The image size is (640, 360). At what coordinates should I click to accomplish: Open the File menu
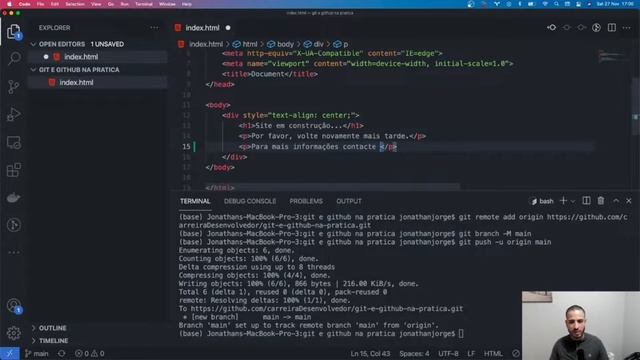point(40,4)
